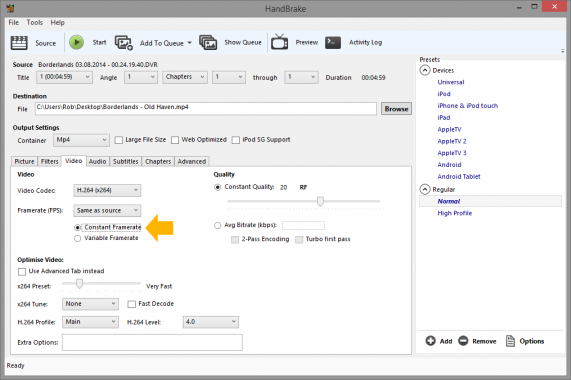571x380 pixels.
Task: Click the Avg Bitrate value field
Action: [303, 226]
